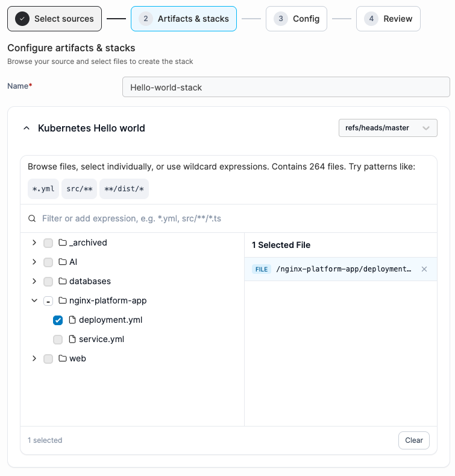Collapse the nginx-platform-app folder
The height and width of the screenshot is (476, 455).
[34, 300]
